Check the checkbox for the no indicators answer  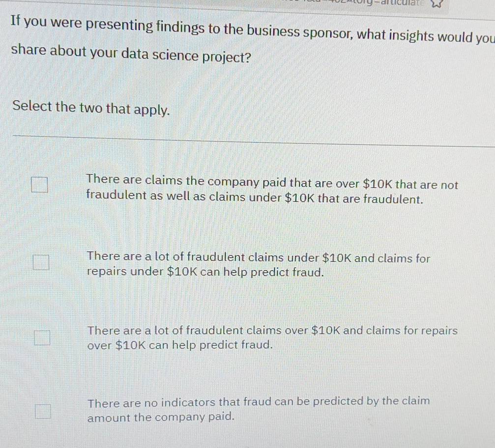43,413
